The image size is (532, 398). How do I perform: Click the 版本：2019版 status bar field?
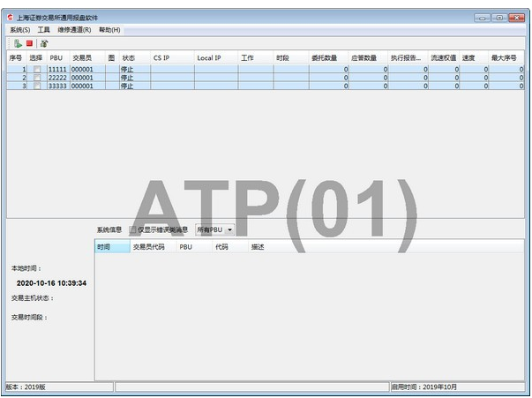coord(59,387)
